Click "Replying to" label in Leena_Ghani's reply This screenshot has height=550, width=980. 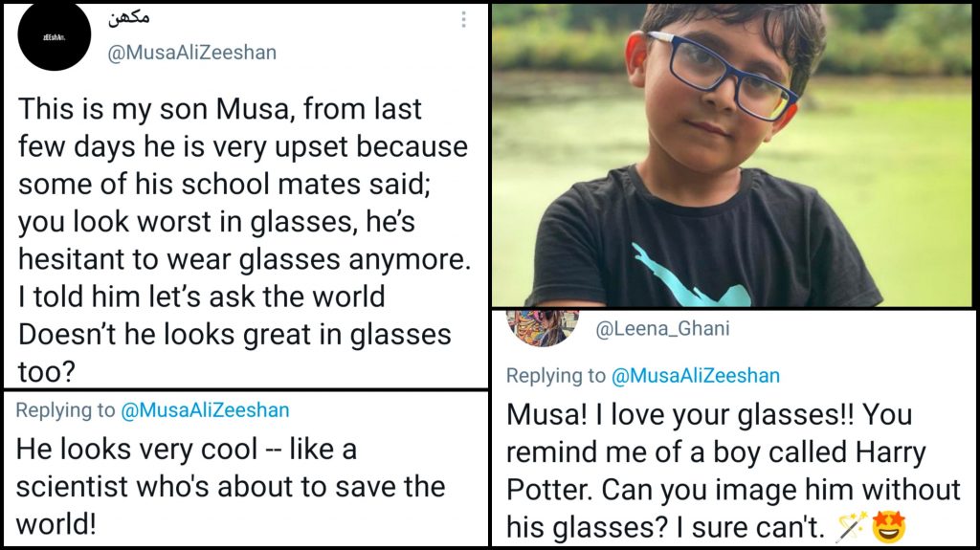[x=555, y=376]
